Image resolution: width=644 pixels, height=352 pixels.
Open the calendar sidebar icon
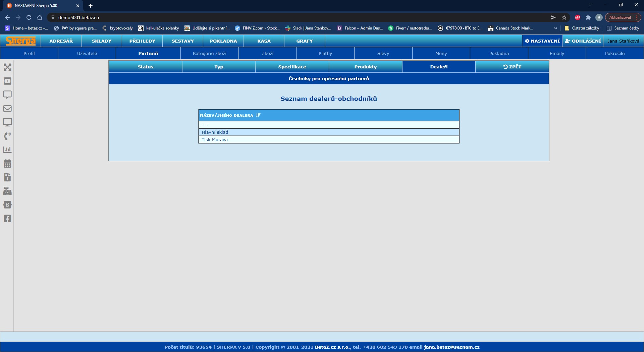[x=7, y=164]
